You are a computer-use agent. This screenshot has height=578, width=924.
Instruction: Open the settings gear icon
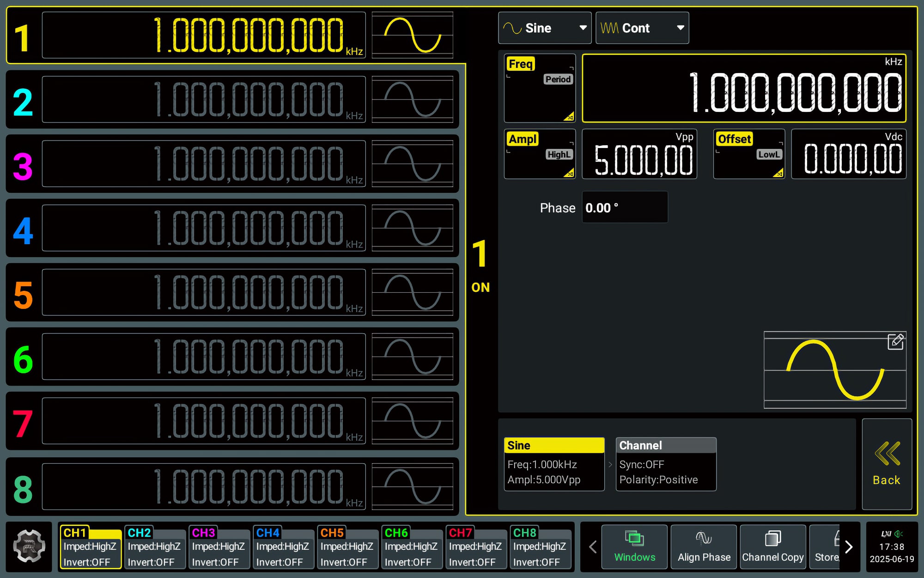29,546
